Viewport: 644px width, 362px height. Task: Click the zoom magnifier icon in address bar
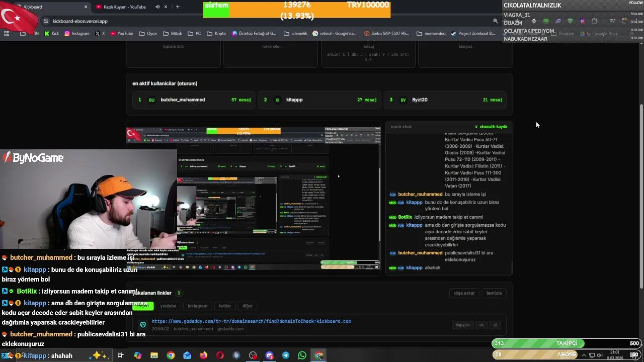pos(495,21)
